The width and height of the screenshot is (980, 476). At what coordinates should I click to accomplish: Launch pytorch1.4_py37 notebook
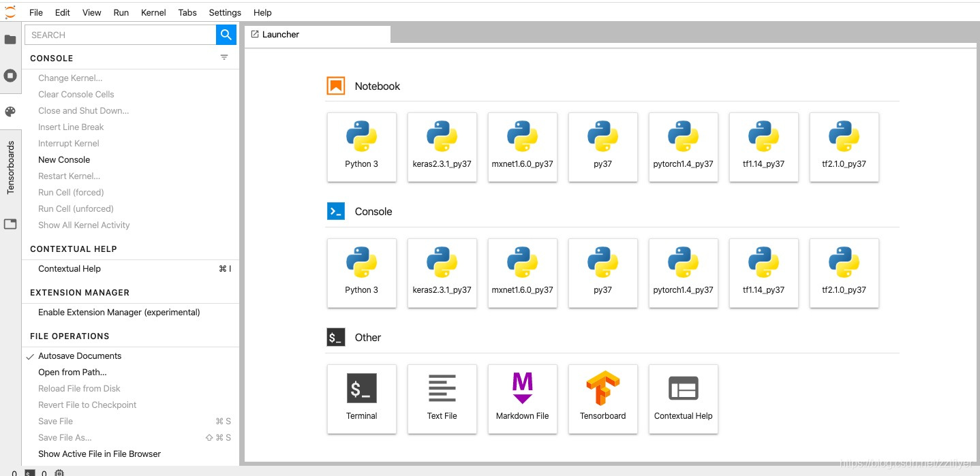point(684,147)
